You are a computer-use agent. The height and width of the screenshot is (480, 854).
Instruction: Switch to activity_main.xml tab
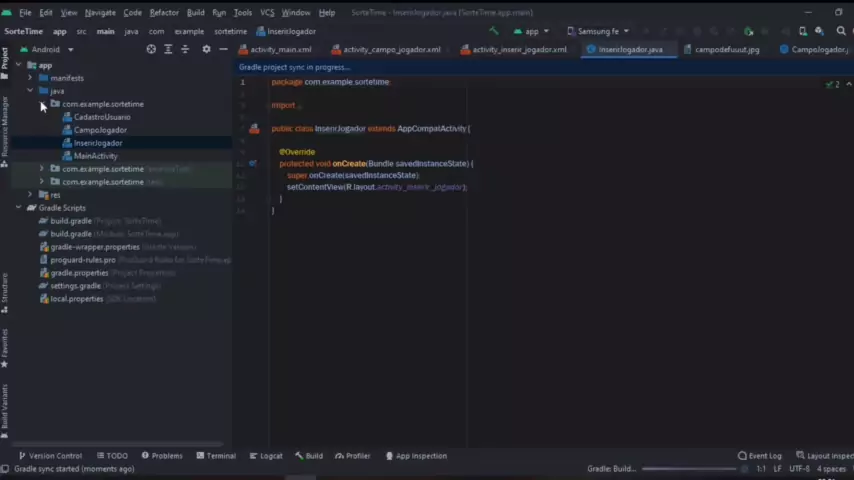(280, 49)
